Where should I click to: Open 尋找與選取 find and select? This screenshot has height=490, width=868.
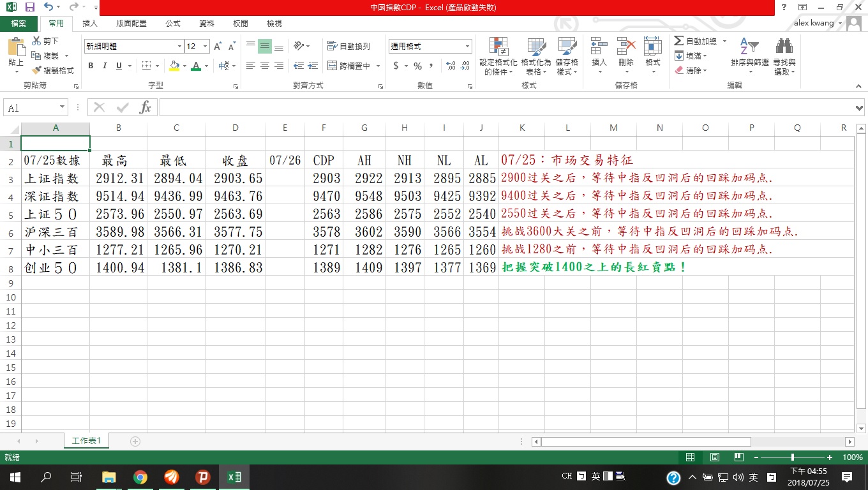pos(784,56)
